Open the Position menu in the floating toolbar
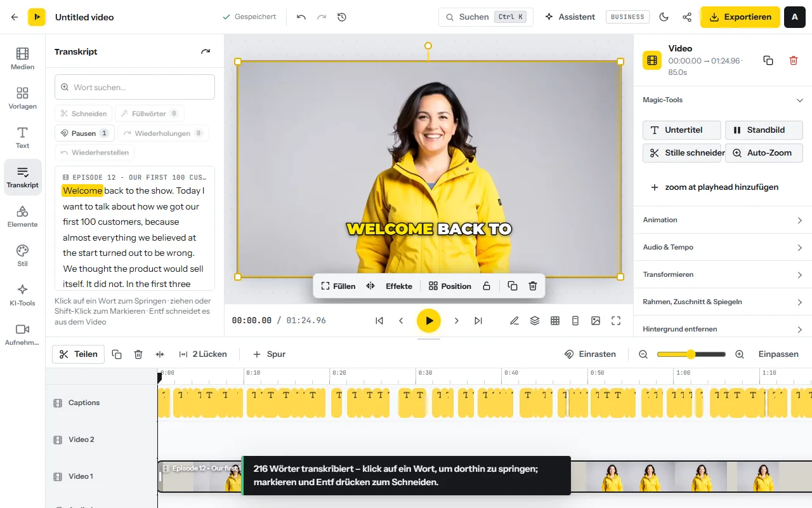 point(450,286)
